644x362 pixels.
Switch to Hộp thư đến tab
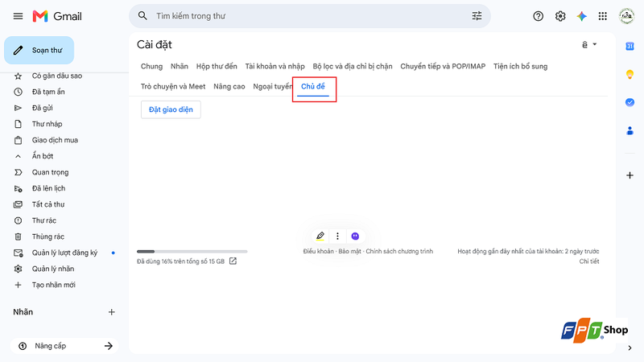pyautogui.click(x=217, y=66)
